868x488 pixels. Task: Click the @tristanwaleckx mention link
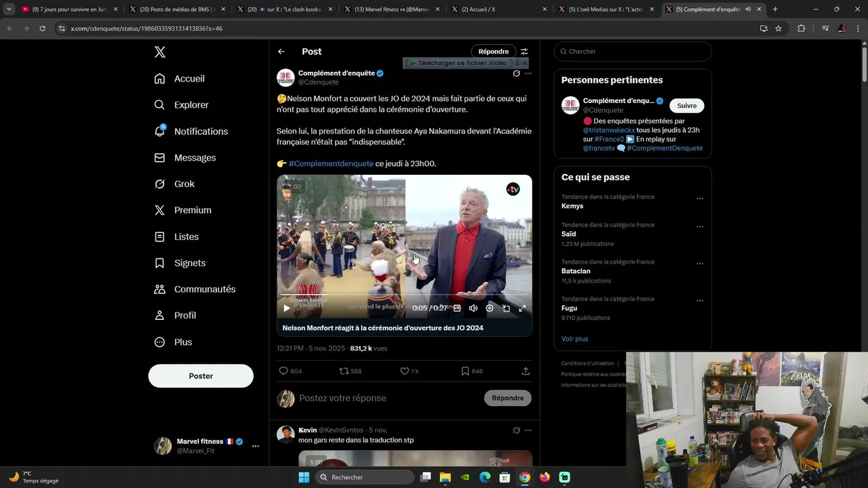click(x=609, y=130)
